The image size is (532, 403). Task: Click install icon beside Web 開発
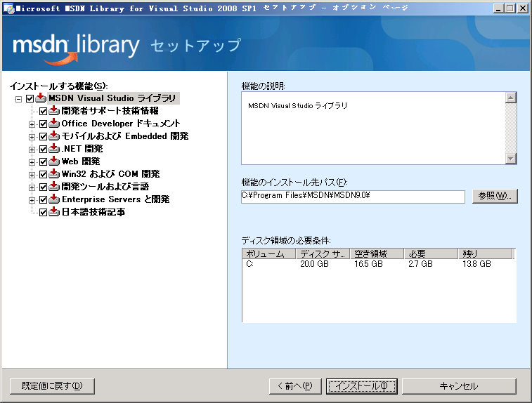(x=54, y=161)
